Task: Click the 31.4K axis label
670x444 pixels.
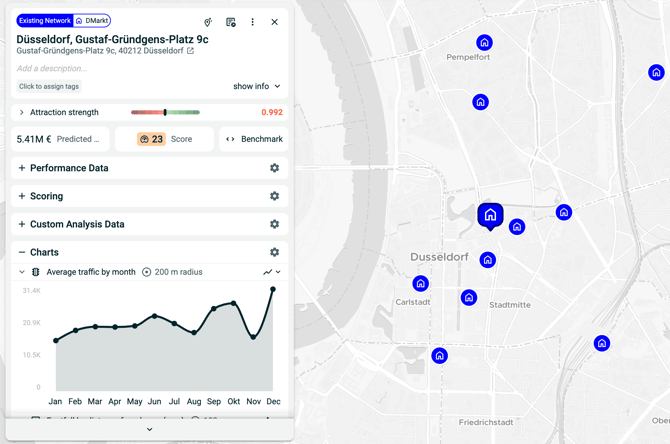Action: click(x=32, y=291)
